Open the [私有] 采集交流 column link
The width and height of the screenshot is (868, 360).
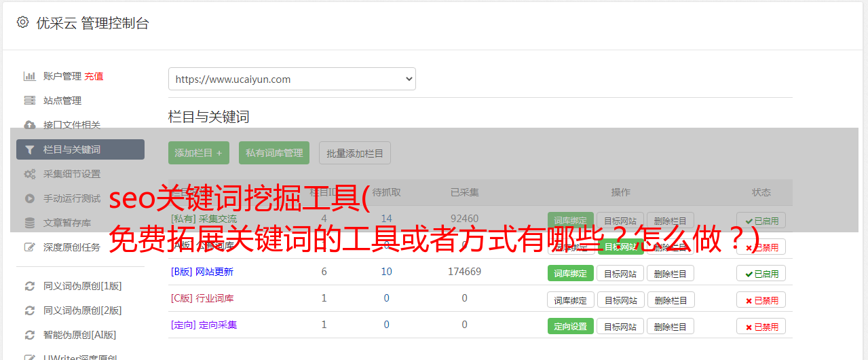click(x=204, y=219)
